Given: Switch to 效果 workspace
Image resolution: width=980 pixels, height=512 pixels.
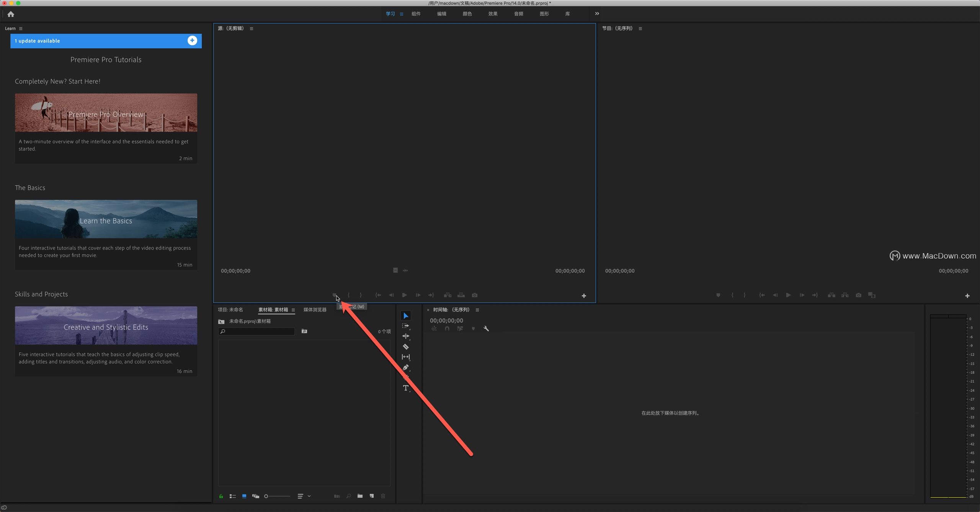Looking at the screenshot, I should pyautogui.click(x=493, y=14).
